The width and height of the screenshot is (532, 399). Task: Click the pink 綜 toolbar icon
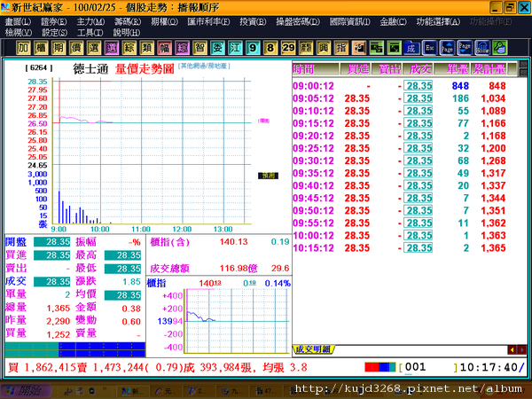pyautogui.click(x=182, y=48)
